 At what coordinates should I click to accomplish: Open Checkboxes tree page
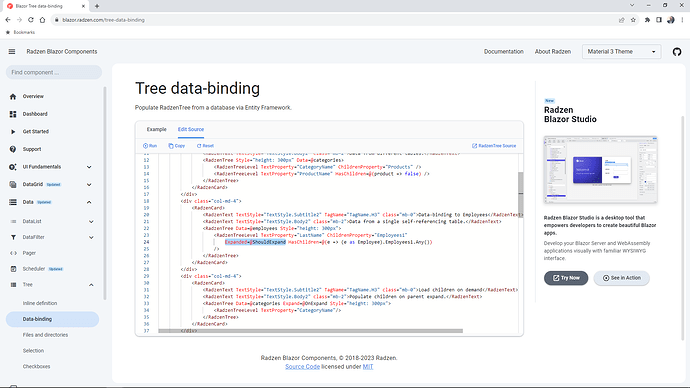pos(37,366)
